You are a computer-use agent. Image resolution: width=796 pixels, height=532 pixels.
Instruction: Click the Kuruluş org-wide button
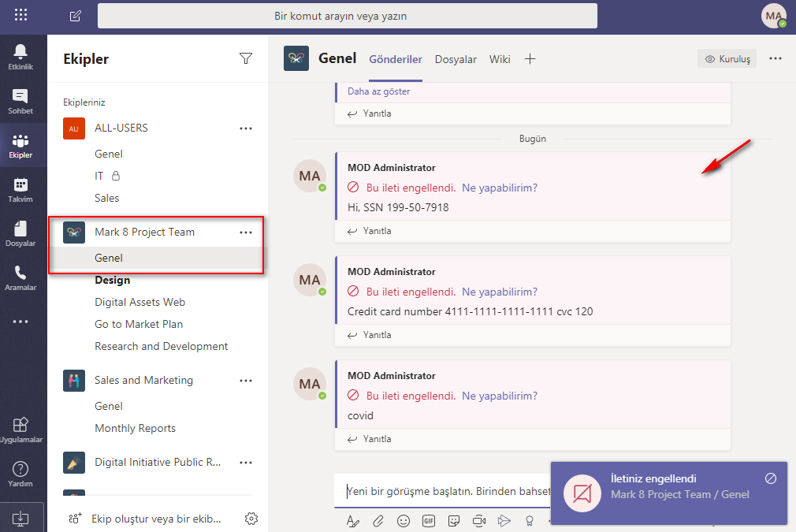tap(727, 59)
